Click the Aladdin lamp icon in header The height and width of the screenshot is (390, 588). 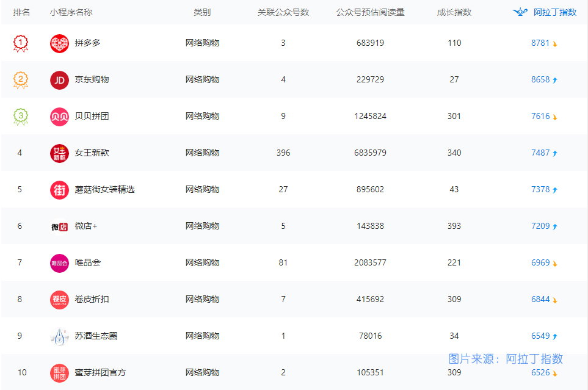(x=520, y=12)
